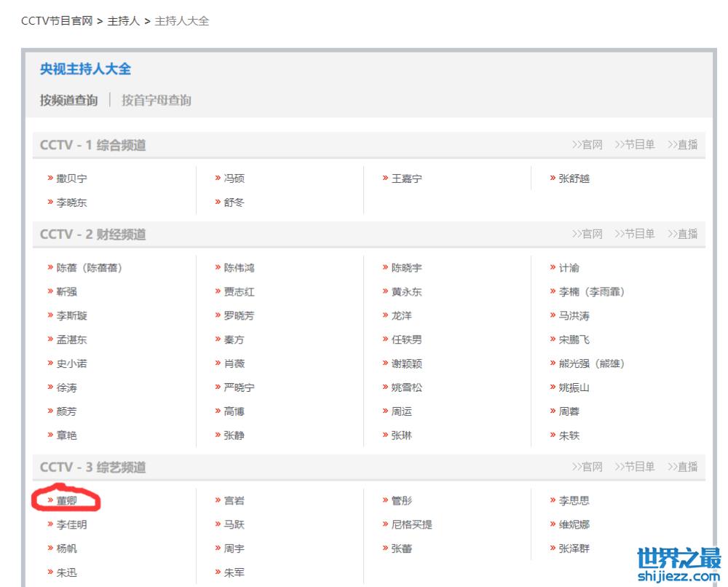Open host 撒贝宁 profile link

tap(71, 178)
